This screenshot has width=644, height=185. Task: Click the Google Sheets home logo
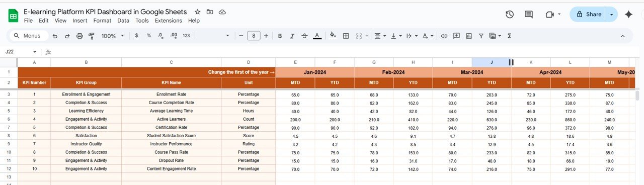coord(13,16)
